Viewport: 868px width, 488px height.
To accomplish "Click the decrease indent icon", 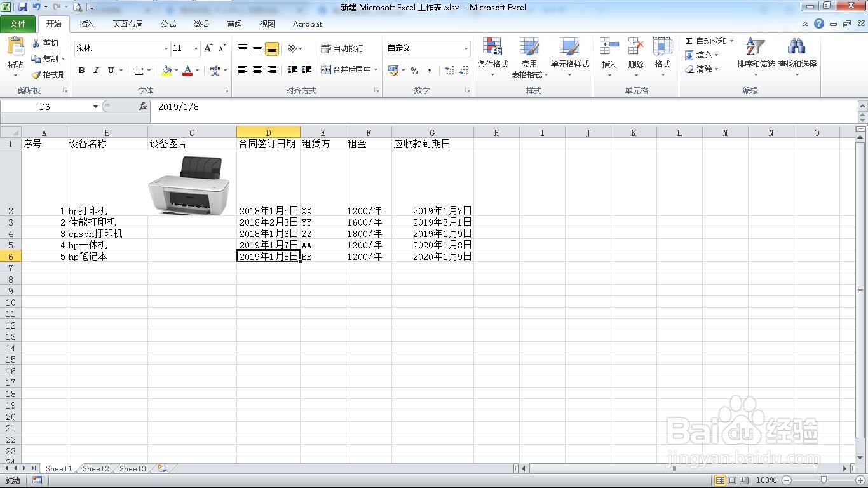I will click(x=292, y=70).
